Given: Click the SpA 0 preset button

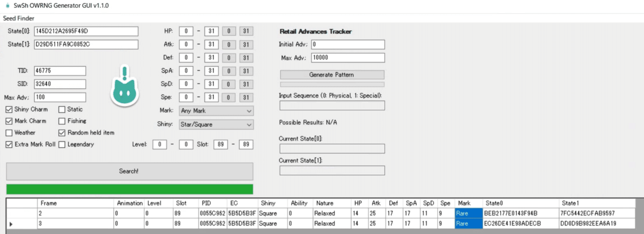Looking at the screenshot, I should 228,70.
